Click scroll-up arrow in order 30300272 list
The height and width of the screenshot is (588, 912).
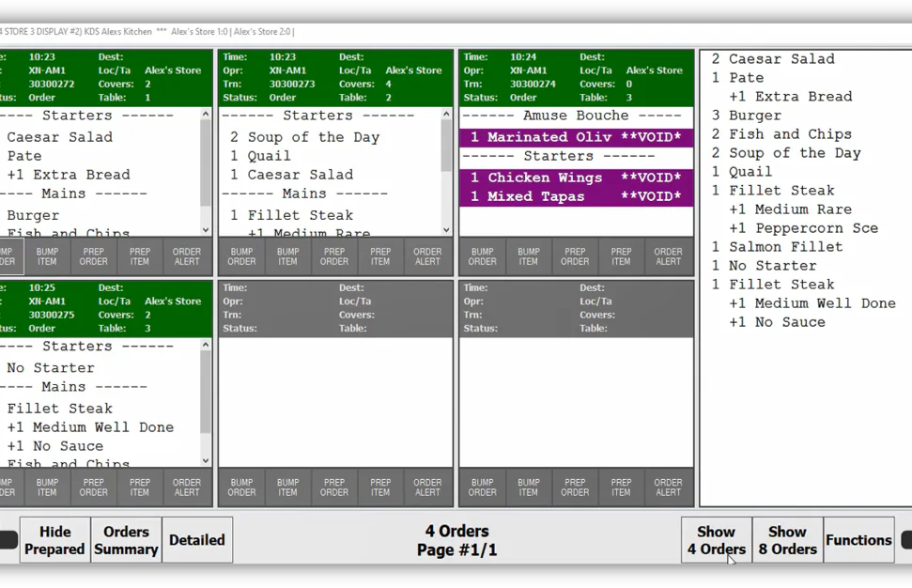[x=206, y=114]
